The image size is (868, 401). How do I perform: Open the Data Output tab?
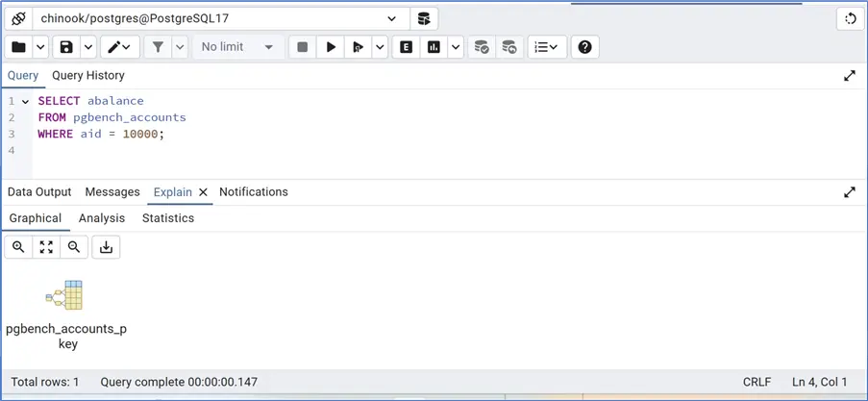(x=39, y=192)
